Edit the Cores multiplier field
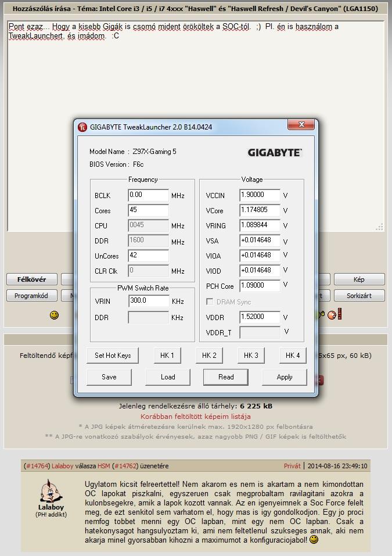392x556 pixels. (148, 210)
